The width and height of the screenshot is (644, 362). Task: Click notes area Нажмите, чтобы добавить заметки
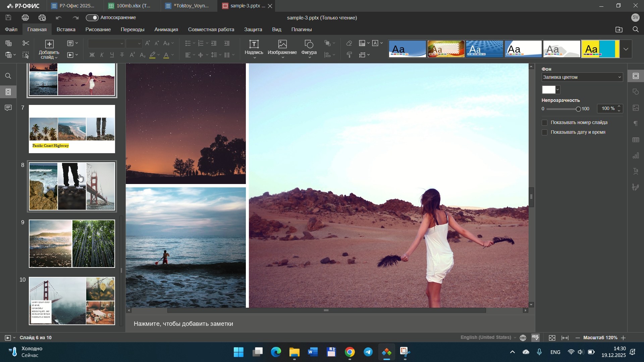coord(183,324)
